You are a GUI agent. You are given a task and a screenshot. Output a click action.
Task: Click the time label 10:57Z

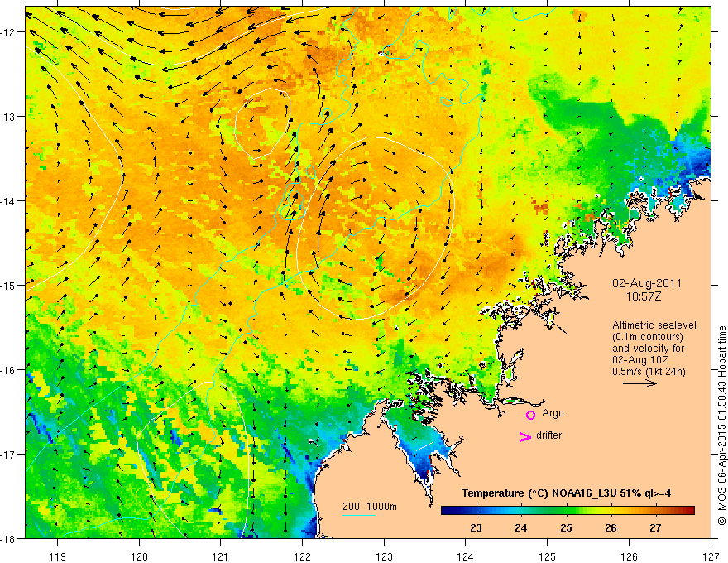(x=644, y=296)
